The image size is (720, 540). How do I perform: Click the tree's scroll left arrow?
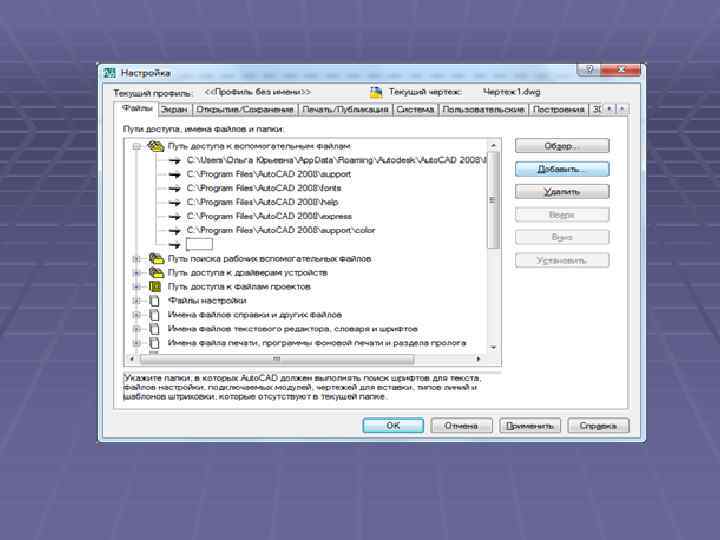coord(132,359)
